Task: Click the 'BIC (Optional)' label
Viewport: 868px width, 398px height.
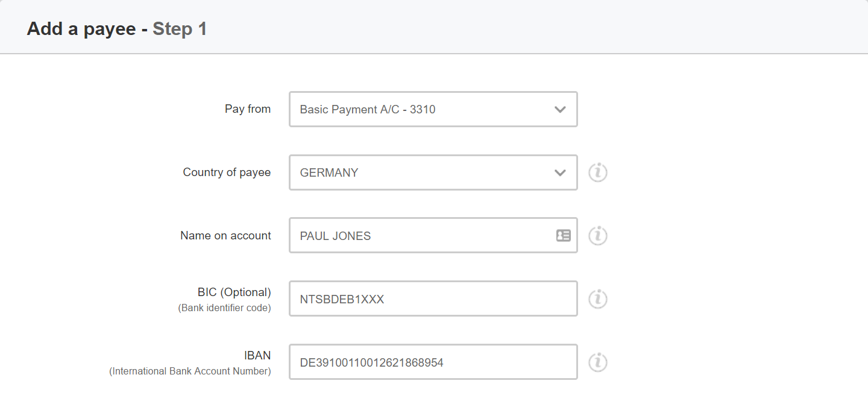Action: (x=234, y=292)
